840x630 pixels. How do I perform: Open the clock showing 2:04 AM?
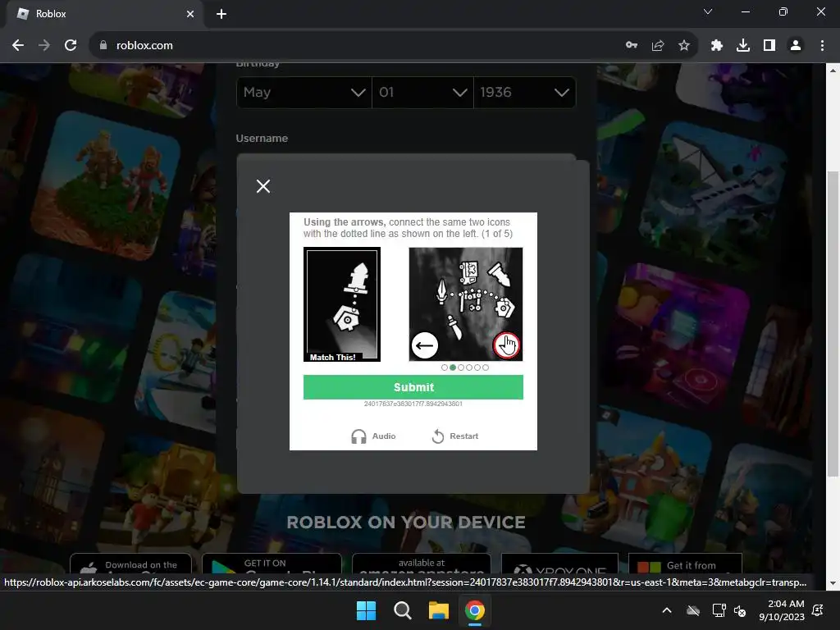tap(782, 610)
